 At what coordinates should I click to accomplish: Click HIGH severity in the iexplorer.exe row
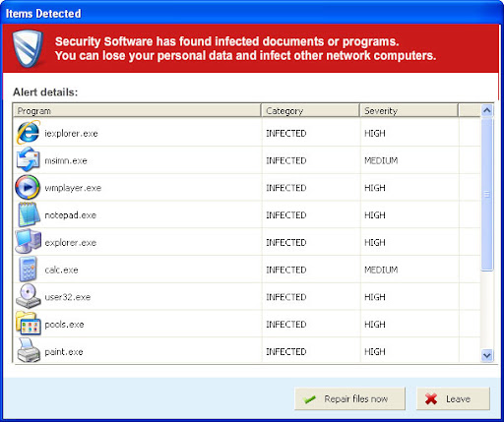375,134
